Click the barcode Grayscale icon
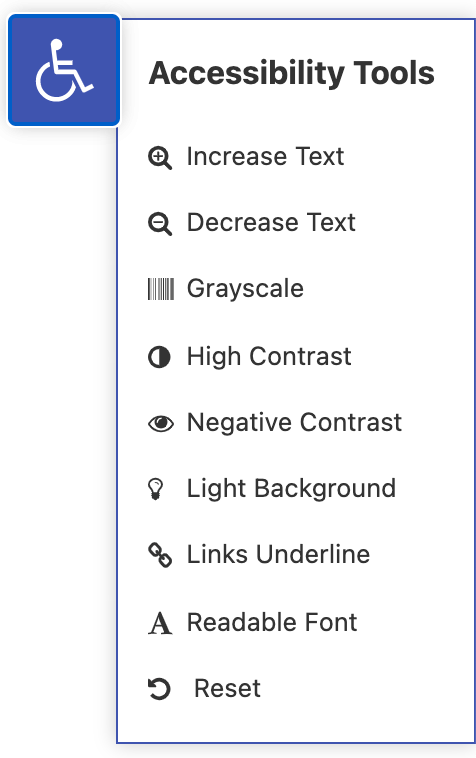Viewport: 476px width, 758px height. point(160,289)
